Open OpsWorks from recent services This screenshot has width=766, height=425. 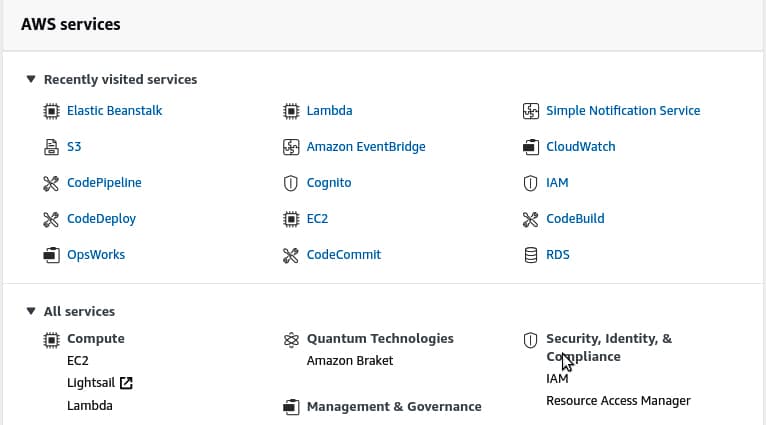[96, 255]
